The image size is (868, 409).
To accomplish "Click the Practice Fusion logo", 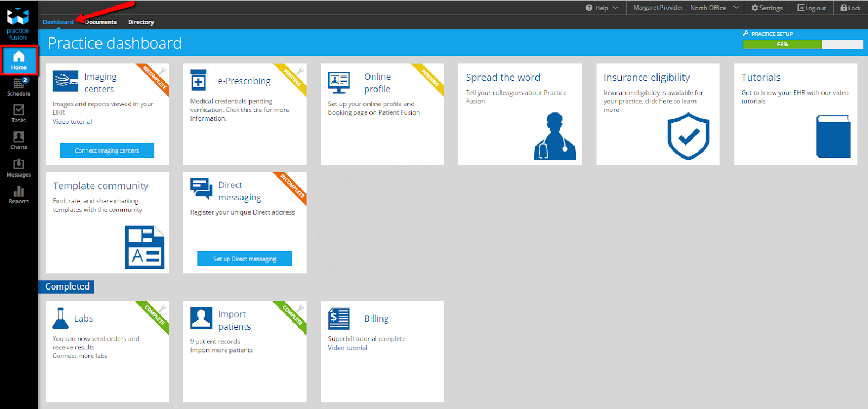I will [x=17, y=24].
